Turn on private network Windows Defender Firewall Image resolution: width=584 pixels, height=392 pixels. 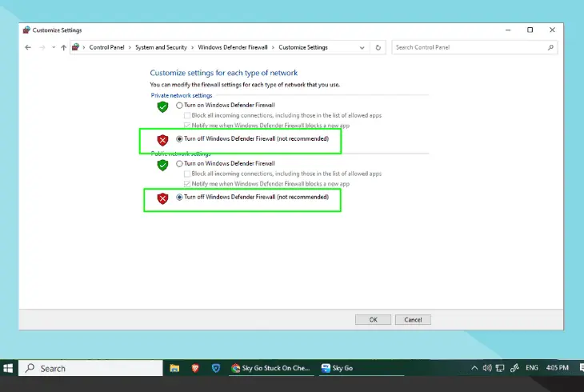click(x=179, y=106)
